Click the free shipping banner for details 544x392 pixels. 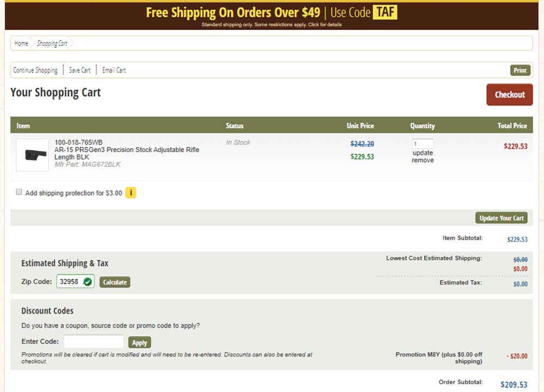click(x=271, y=15)
